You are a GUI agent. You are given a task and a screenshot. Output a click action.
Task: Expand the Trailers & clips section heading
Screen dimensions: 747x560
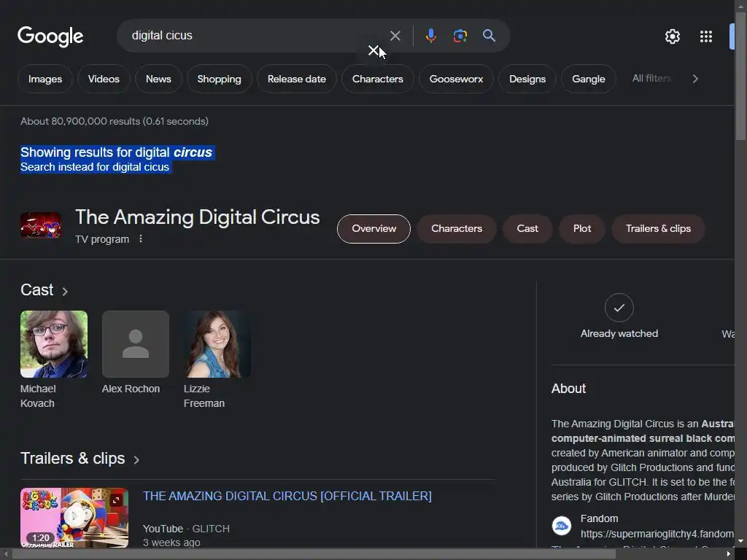pos(80,459)
